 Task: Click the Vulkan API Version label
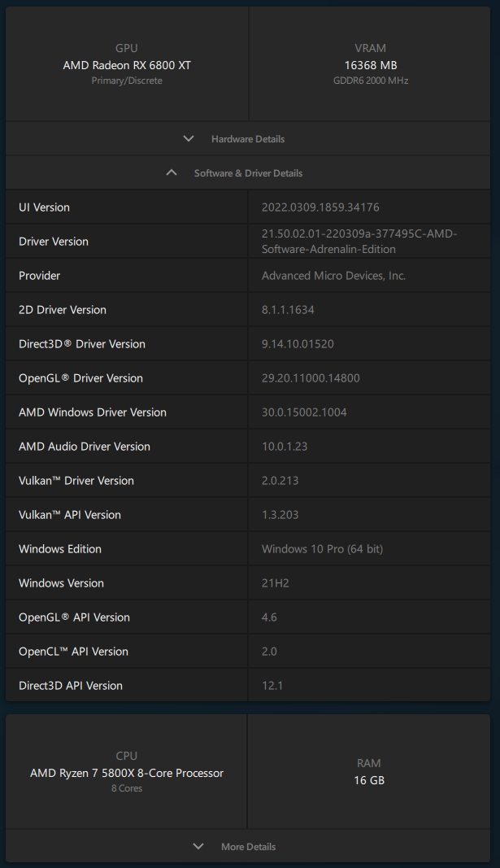[70, 516]
